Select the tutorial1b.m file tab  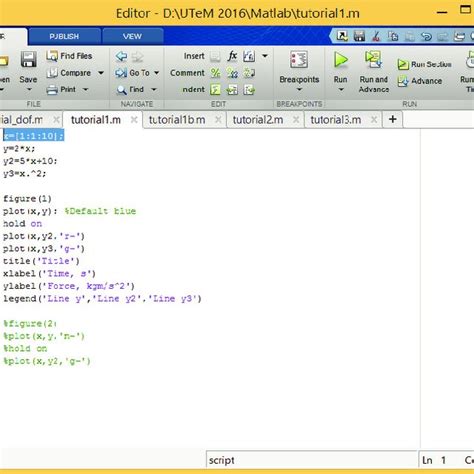point(177,120)
